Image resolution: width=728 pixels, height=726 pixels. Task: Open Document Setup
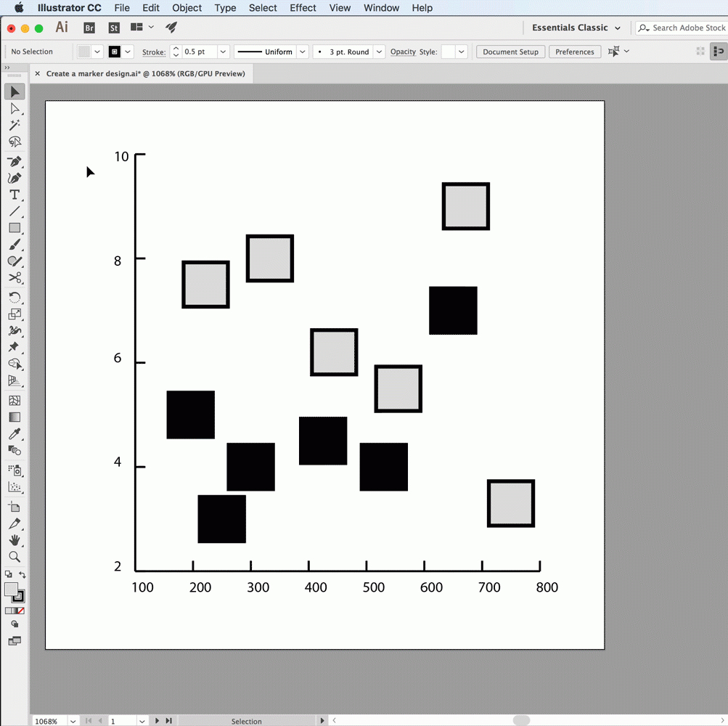[510, 52]
